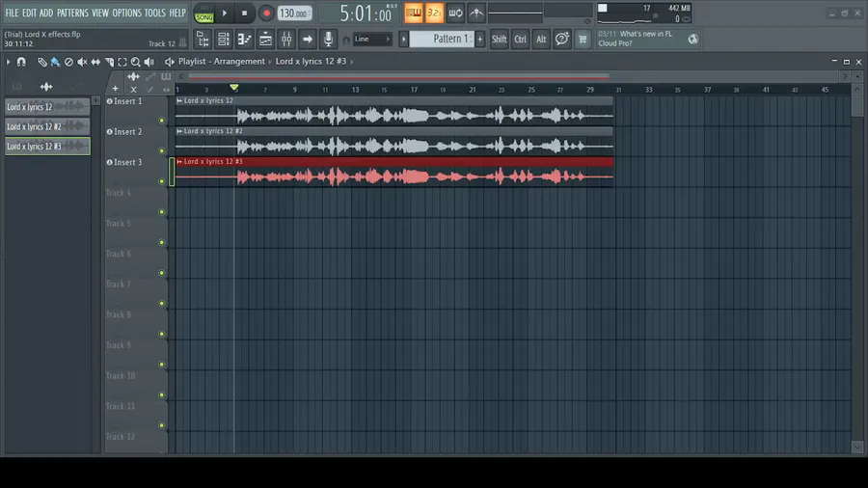
Task: Select Lord x lyrics 12 clip in picker
Action: point(47,107)
